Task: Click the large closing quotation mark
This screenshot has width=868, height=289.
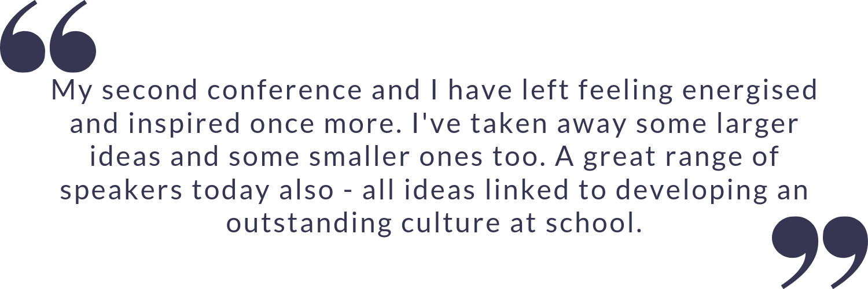Action: click(819, 247)
